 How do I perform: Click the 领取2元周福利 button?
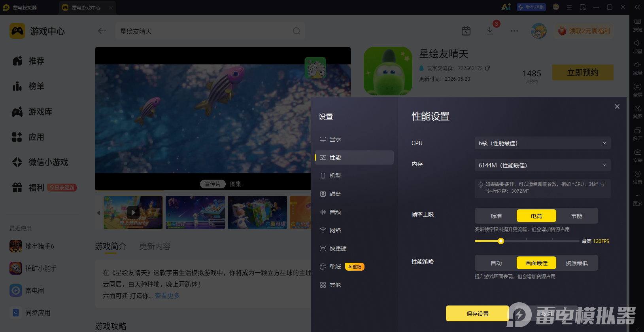(584, 31)
